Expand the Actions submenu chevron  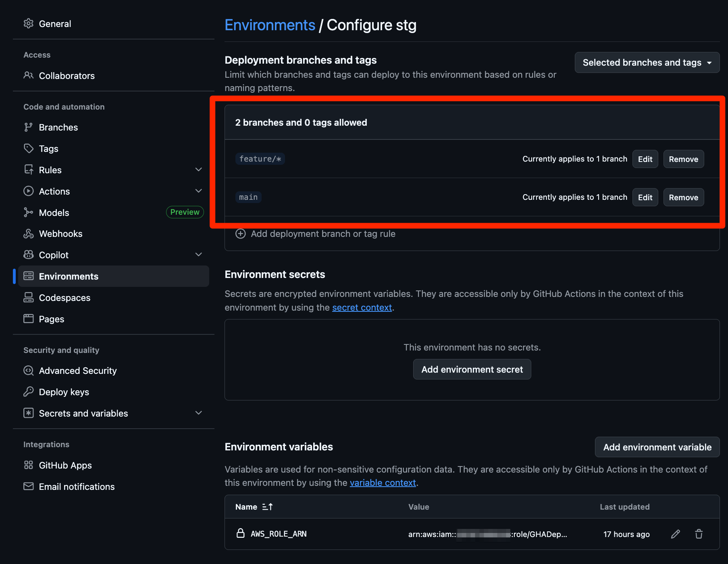[x=198, y=191]
